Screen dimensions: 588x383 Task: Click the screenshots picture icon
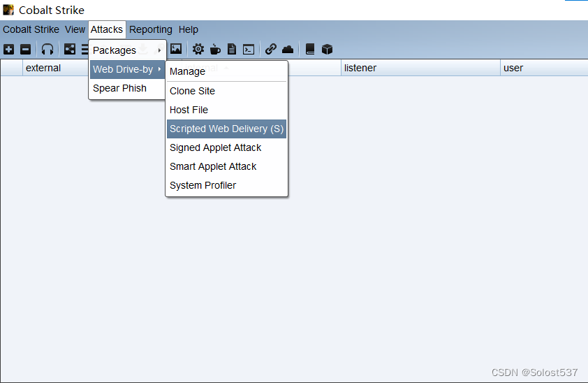(x=176, y=49)
